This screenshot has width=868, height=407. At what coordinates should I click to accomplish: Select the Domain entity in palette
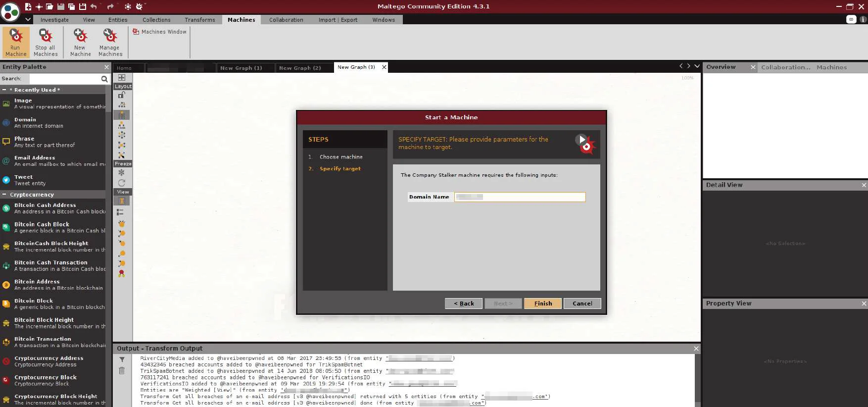point(53,123)
